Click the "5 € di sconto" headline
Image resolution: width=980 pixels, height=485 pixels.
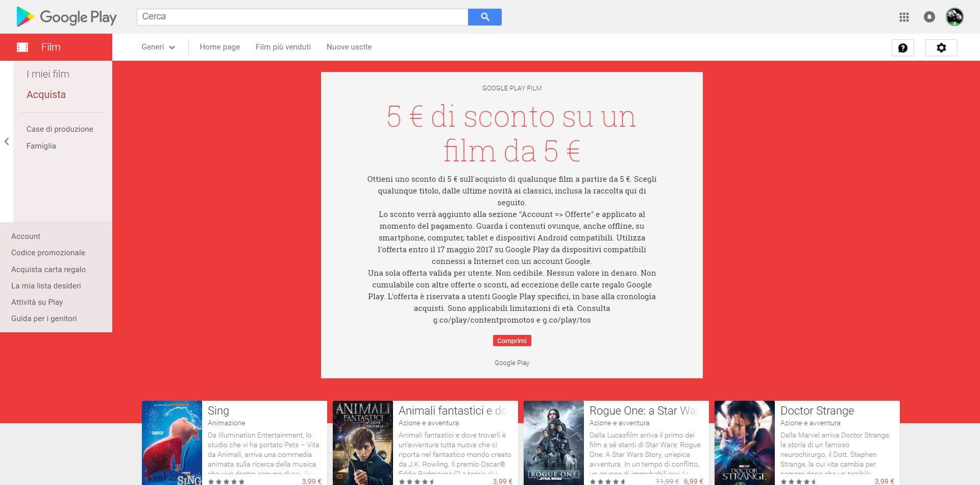511,134
